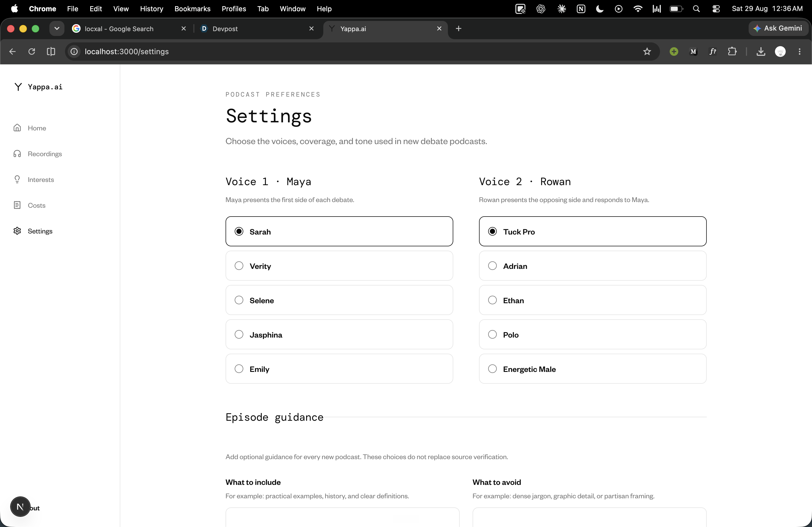Click the M extension icon
The height and width of the screenshot is (527, 812).
pos(693,52)
